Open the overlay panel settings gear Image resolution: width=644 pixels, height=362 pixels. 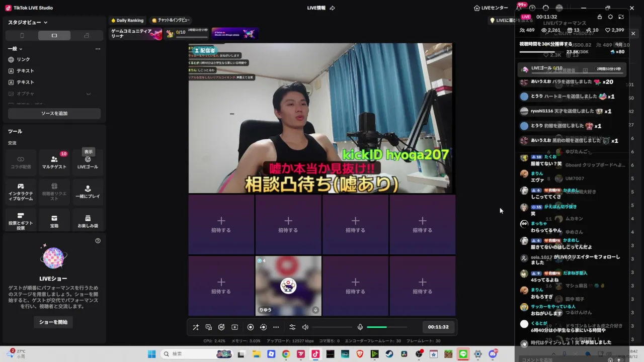(610, 17)
